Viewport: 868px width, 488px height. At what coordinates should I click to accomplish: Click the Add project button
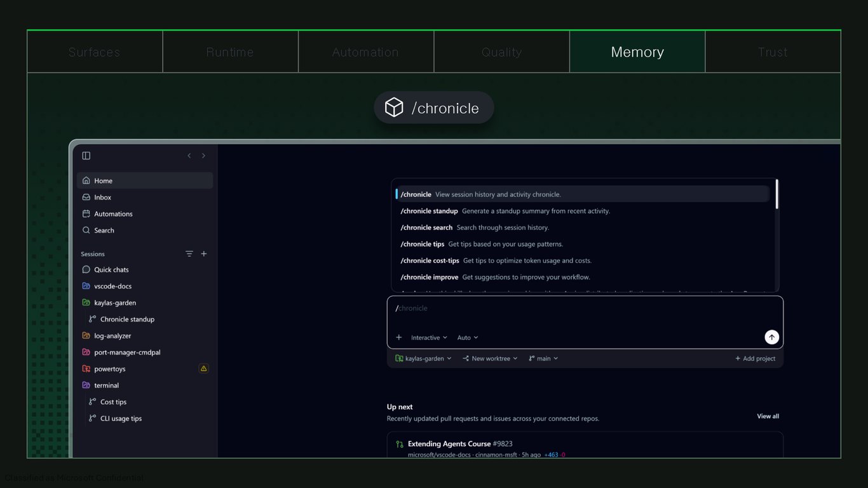pyautogui.click(x=755, y=358)
